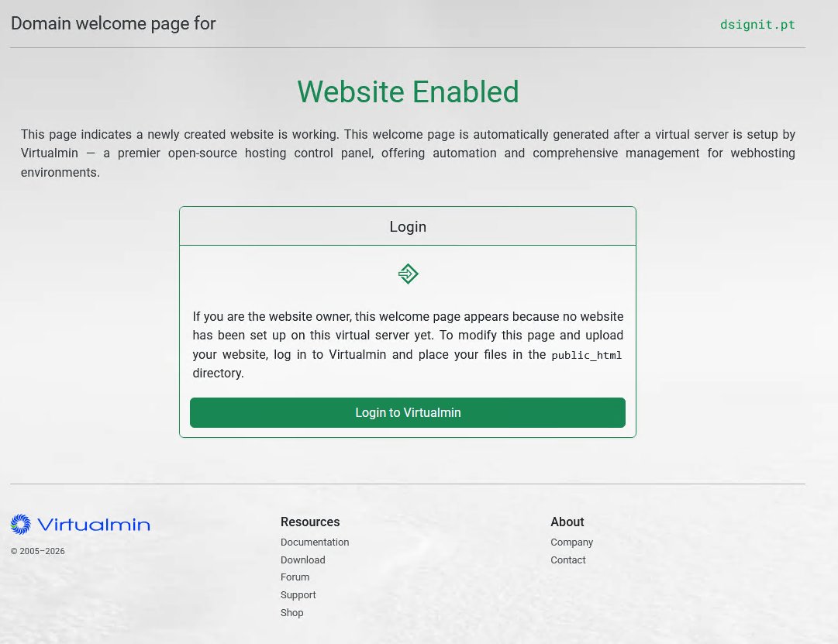This screenshot has height=644, width=838.
Task: Click the Virtualmin logo in footer
Action: click(80, 525)
